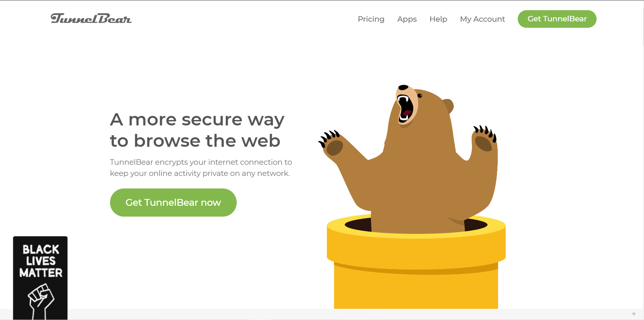Click the TunnelBear script logo
Image resolution: width=644 pixels, height=320 pixels.
[91, 19]
